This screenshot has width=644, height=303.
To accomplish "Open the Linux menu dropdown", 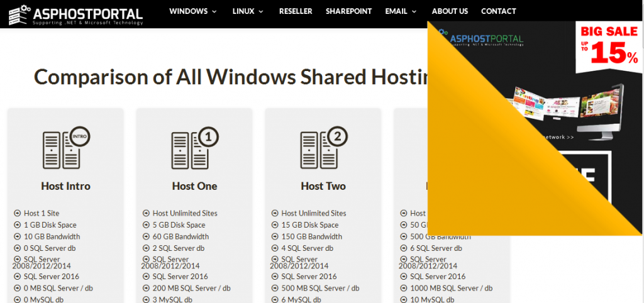I will [x=248, y=11].
